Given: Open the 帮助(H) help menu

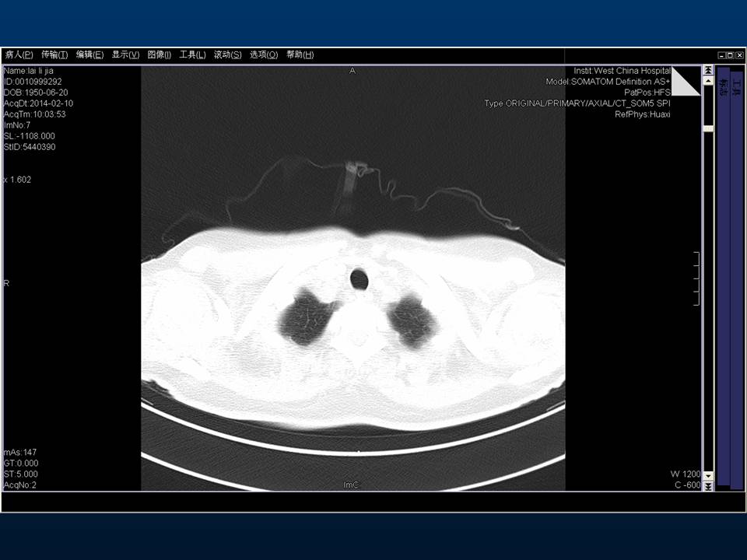Looking at the screenshot, I should pyautogui.click(x=300, y=55).
